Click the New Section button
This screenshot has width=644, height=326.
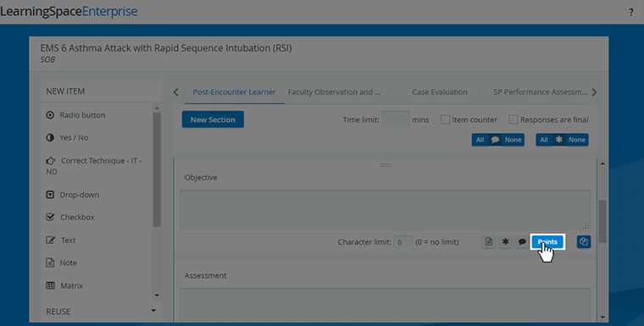click(213, 119)
